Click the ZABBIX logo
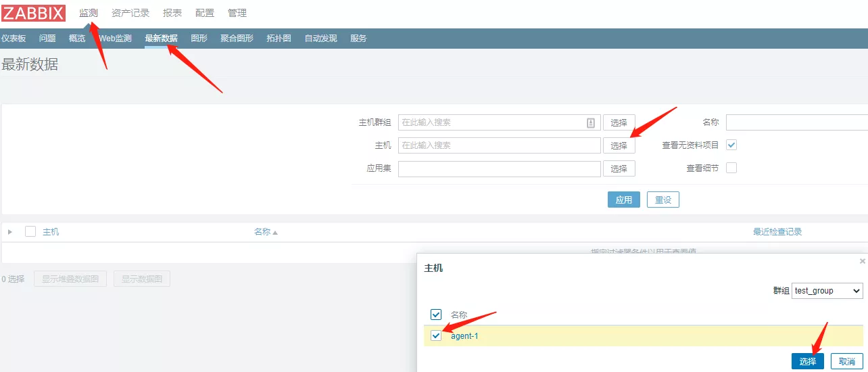The height and width of the screenshot is (372, 868). [x=33, y=13]
